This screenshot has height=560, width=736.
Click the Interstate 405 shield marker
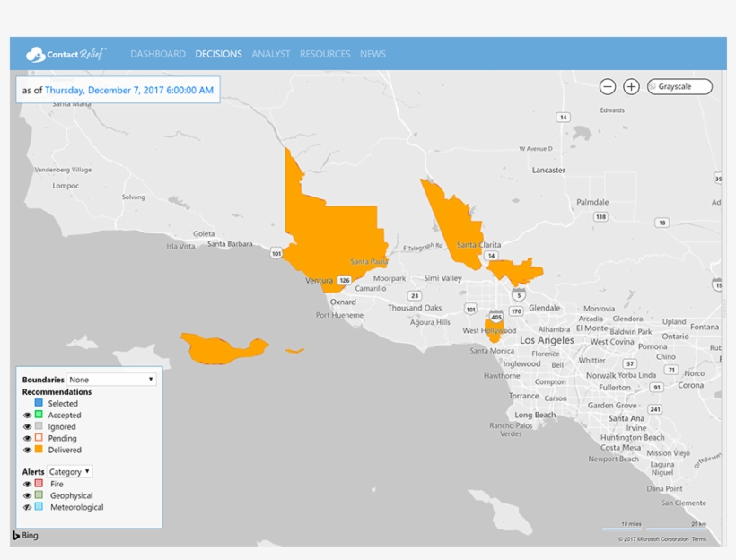click(496, 317)
